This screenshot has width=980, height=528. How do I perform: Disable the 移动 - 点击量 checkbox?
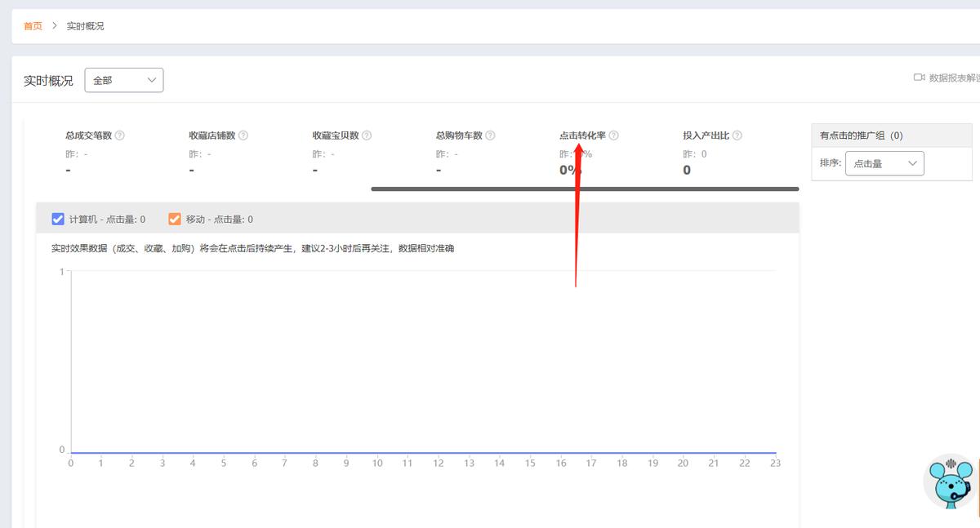pos(175,219)
